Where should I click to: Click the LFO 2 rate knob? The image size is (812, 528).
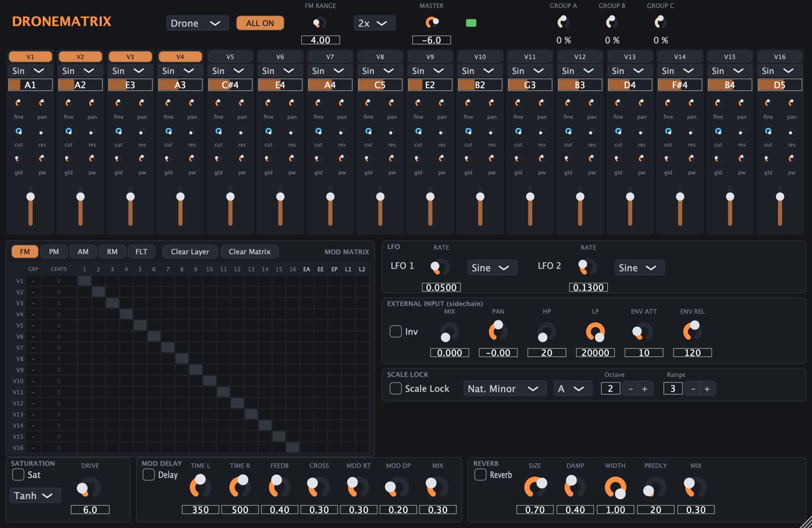(587, 267)
